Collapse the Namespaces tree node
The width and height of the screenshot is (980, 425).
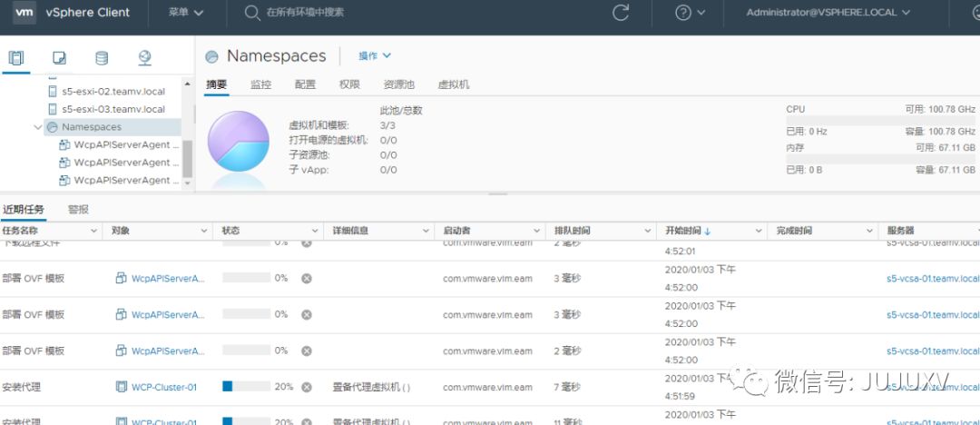tap(38, 127)
